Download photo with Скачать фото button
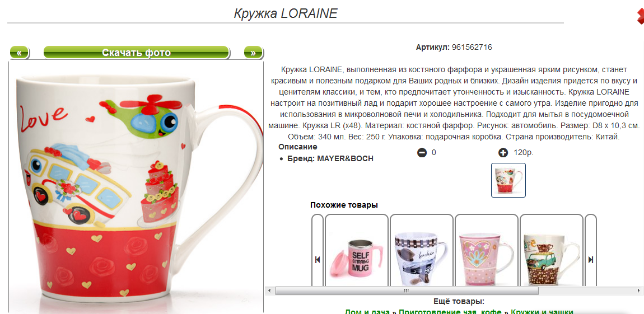The height and width of the screenshot is (314, 644). (x=136, y=53)
